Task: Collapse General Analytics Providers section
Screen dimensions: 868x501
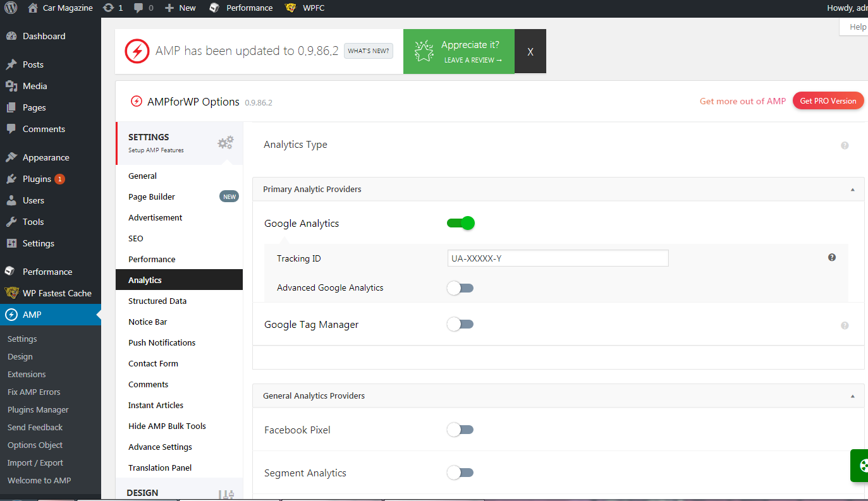Action: [852, 396]
